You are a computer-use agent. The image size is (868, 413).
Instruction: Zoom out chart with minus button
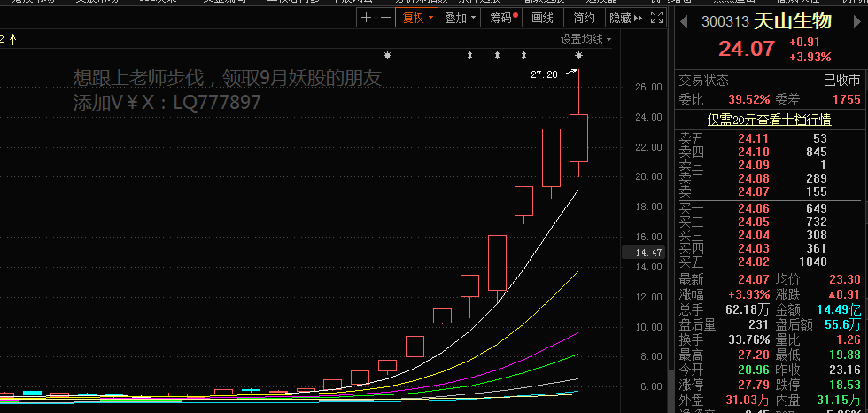tap(386, 18)
